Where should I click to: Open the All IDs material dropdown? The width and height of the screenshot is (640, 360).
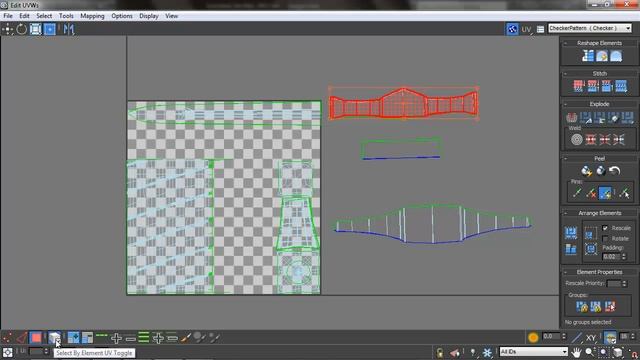(533, 351)
